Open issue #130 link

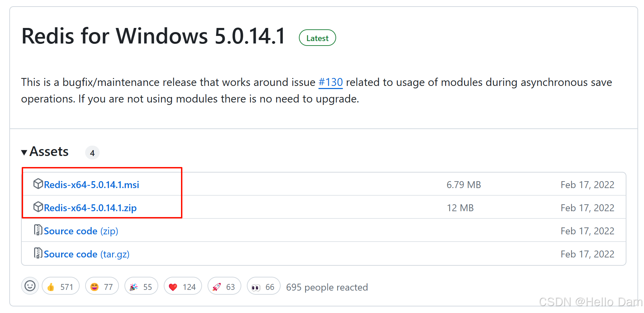(x=331, y=82)
